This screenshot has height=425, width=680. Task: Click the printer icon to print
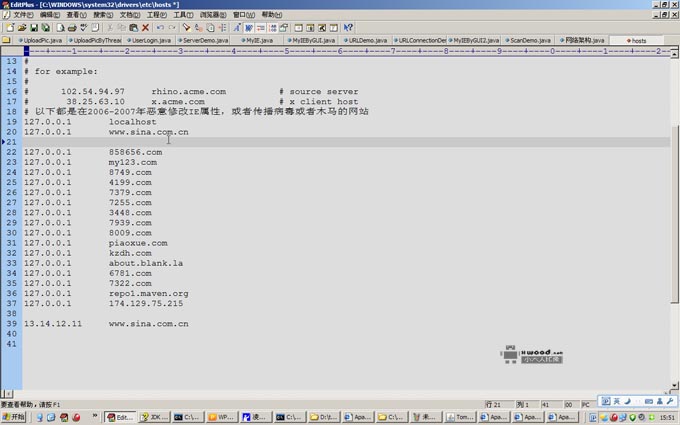(x=72, y=28)
